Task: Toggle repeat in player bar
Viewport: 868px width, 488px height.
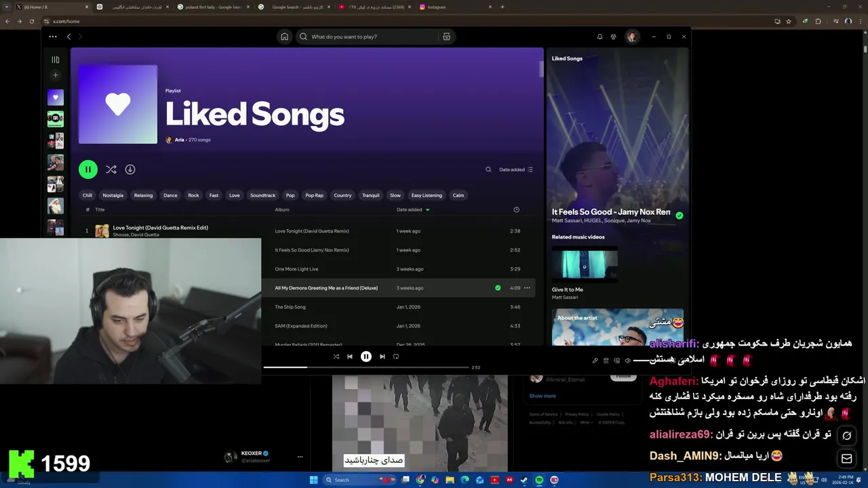Action: coord(396,357)
